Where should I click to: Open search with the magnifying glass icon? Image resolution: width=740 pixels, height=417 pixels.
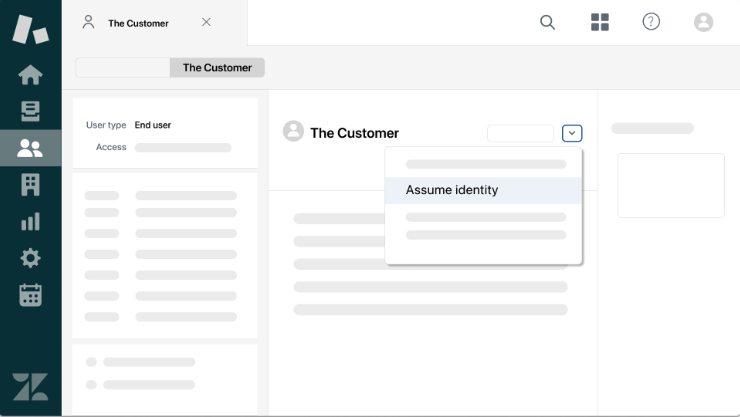click(x=547, y=22)
